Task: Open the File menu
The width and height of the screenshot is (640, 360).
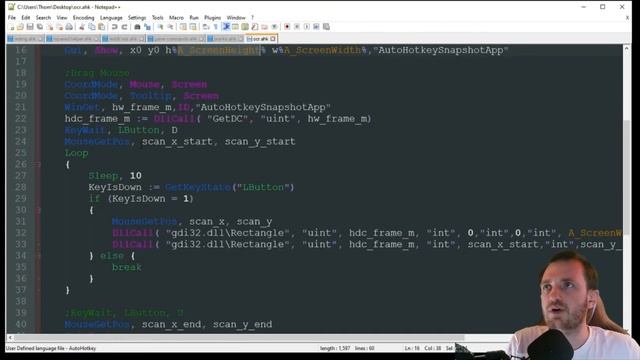Action: tap(12, 18)
